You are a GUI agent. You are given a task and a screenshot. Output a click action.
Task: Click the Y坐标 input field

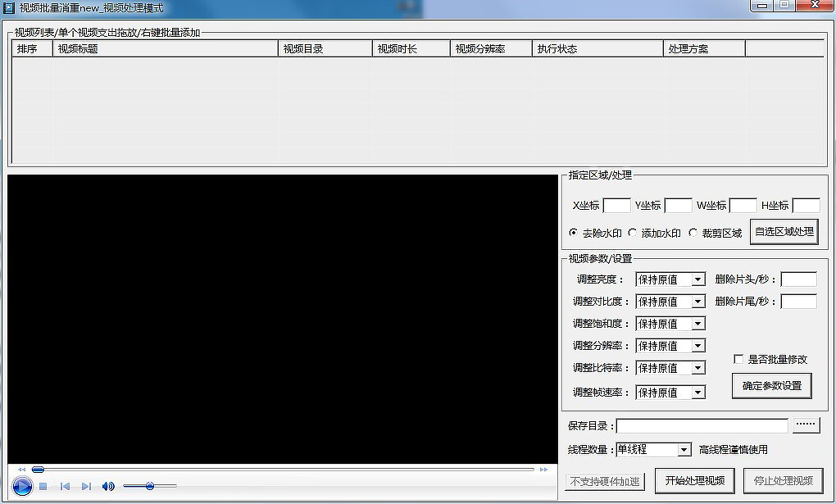click(679, 206)
